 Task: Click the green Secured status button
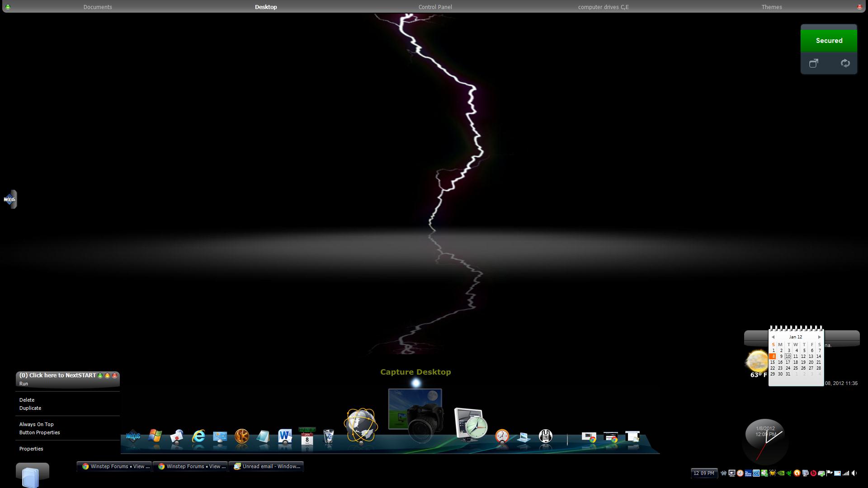pyautogui.click(x=829, y=41)
